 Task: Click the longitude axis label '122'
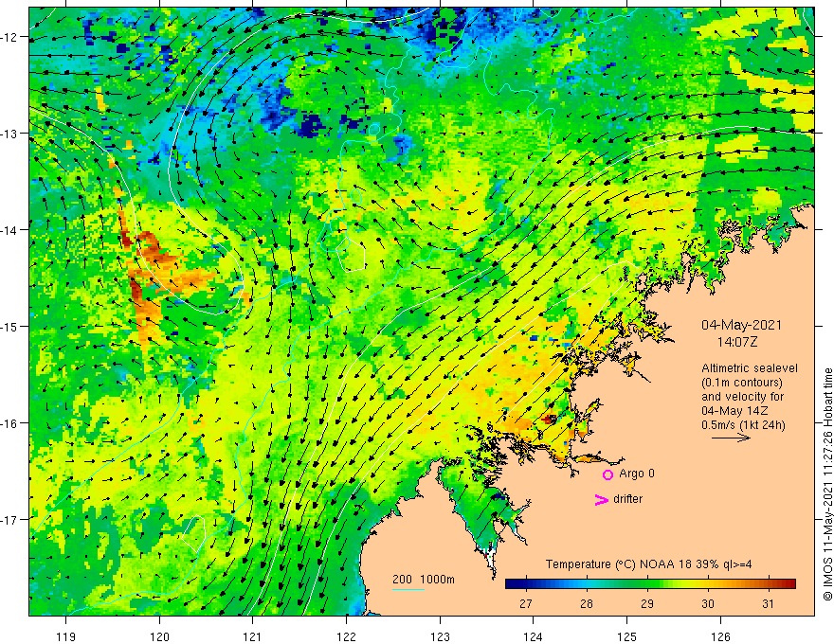coord(346,636)
